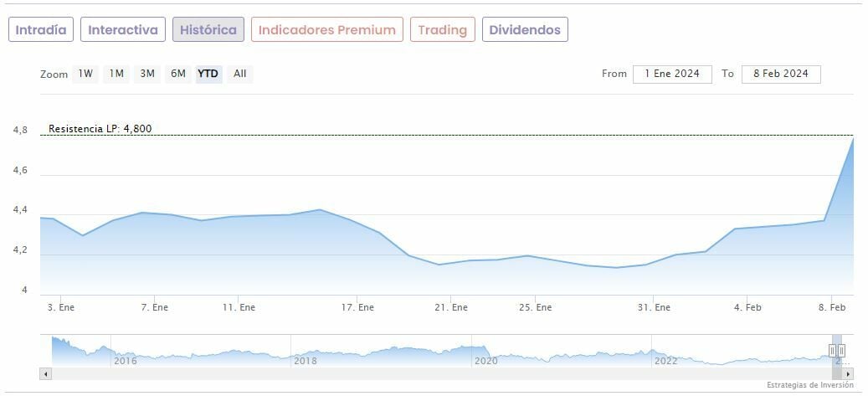Open the Intradía tab
The width and height of the screenshot is (868, 396).
tap(41, 29)
